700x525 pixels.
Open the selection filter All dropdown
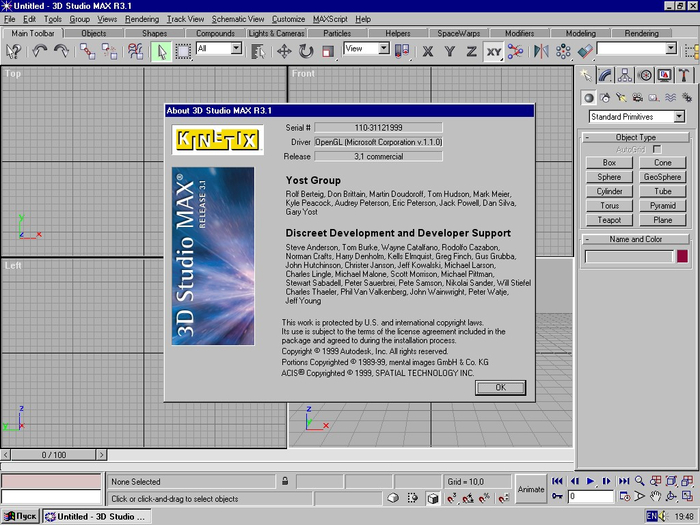point(236,48)
